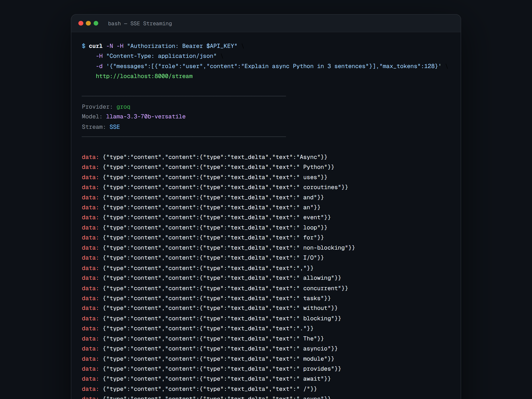The width and height of the screenshot is (532, 399).
Task: Click the data line with text " event"
Action: [206, 217]
